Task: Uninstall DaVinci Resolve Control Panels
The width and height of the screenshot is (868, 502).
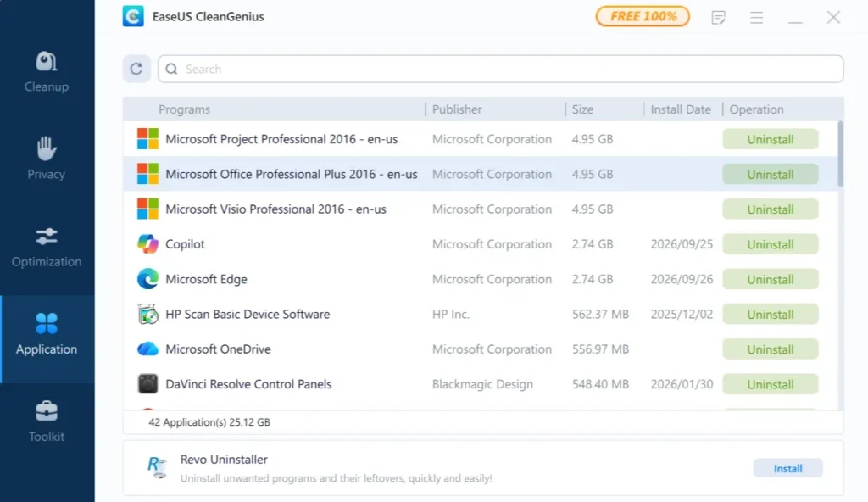Action: tap(771, 384)
